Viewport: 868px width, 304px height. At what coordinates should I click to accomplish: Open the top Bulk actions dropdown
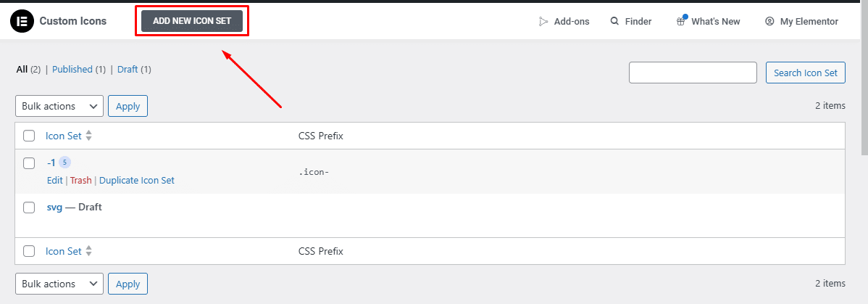click(x=59, y=106)
